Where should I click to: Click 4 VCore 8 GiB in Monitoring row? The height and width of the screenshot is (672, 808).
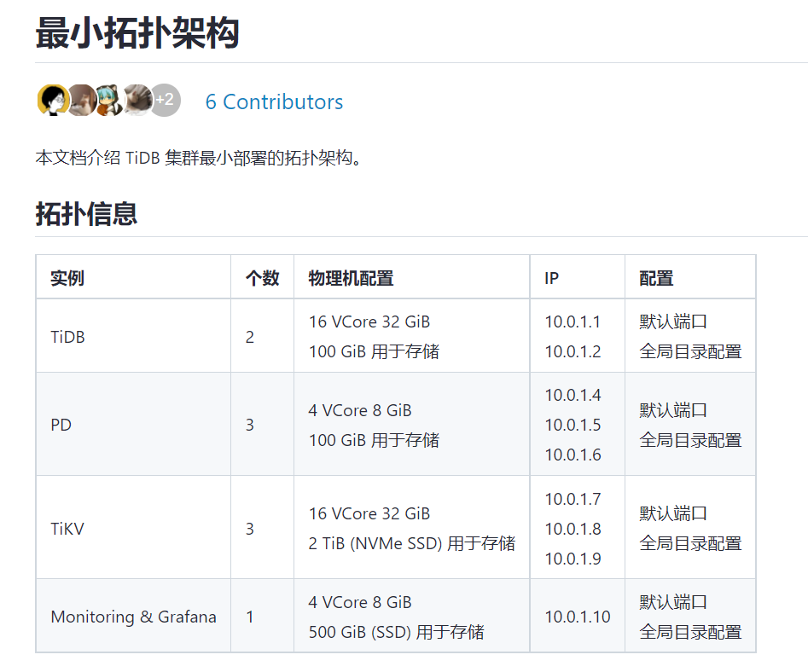coord(360,602)
